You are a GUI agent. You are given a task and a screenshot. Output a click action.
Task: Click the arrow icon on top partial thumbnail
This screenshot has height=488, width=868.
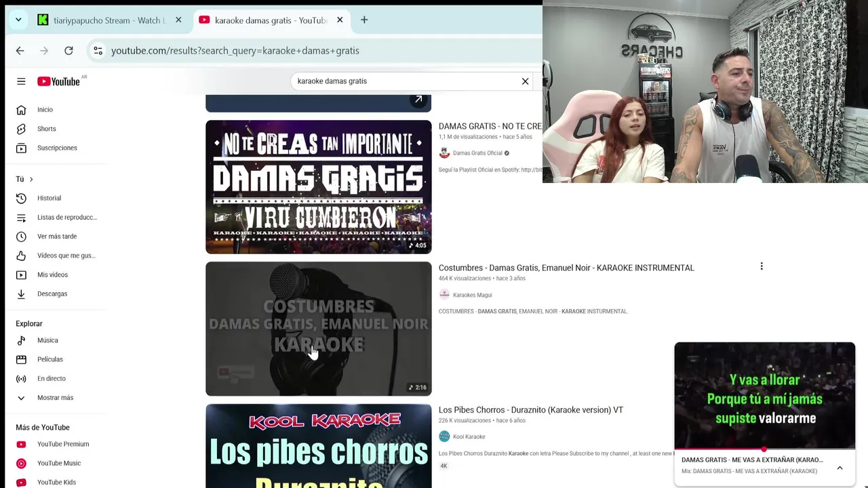tap(418, 100)
